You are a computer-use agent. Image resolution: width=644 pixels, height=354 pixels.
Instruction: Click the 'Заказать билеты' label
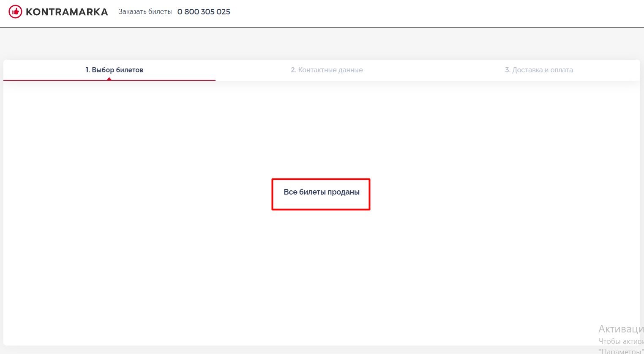tap(145, 12)
